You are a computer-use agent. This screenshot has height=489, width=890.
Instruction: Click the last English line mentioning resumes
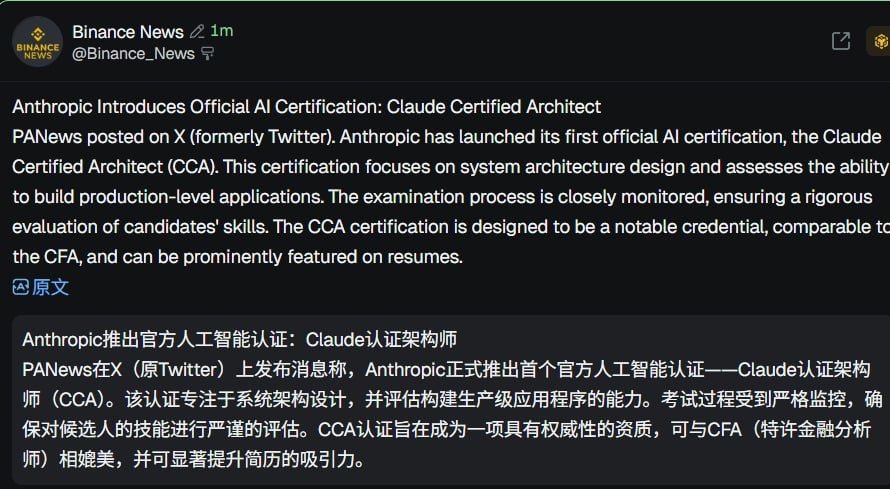pyautogui.click(x=237, y=256)
